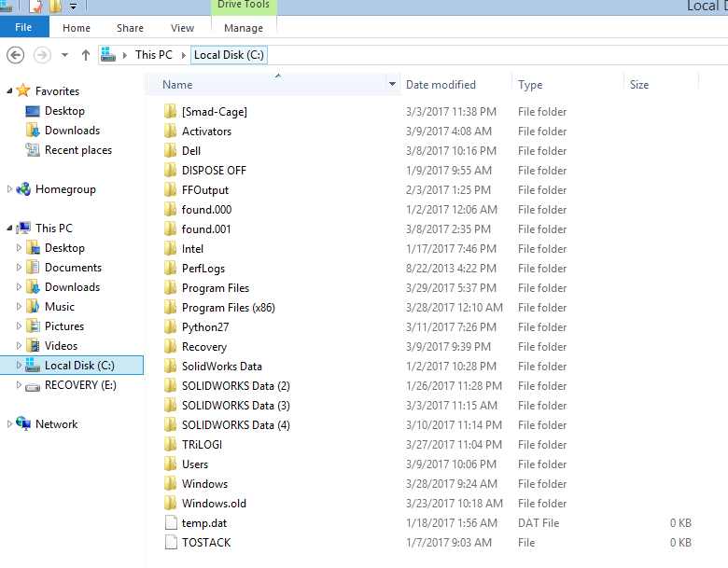
Task: Expand Music in navigation tree
Action: pyautogui.click(x=19, y=306)
